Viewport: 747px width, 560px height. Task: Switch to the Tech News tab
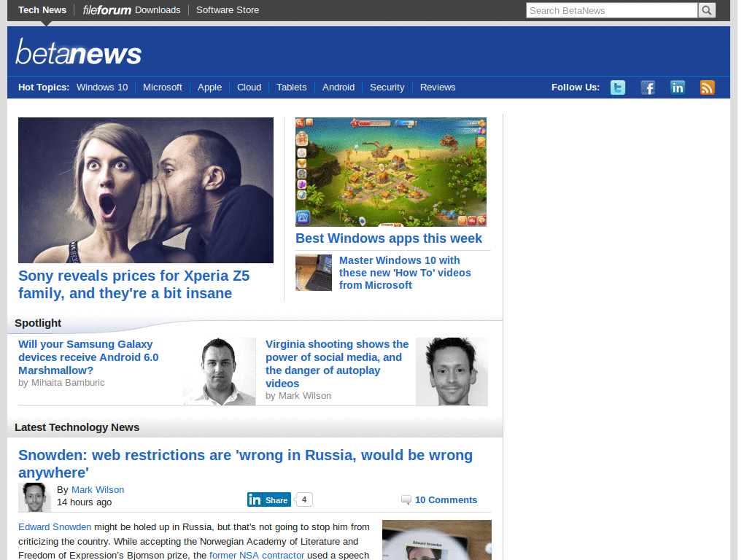(x=42, y=10)
